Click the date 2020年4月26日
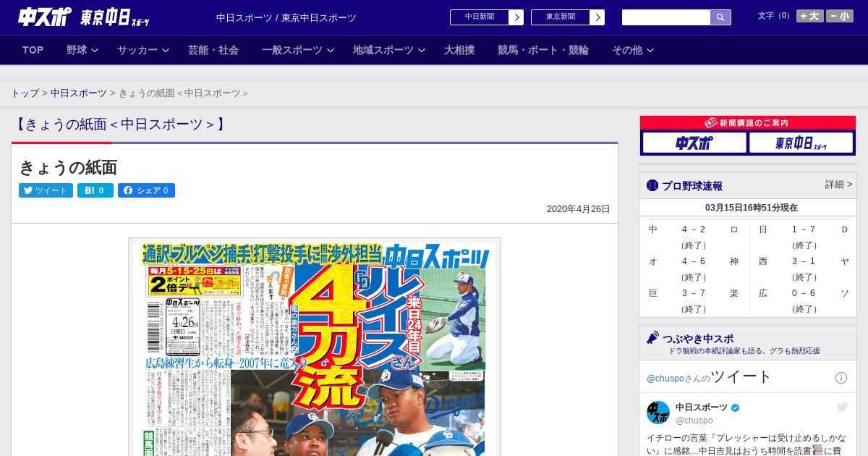Image resolution: width=868 pixels, height=456 pixels. [579, 209]
